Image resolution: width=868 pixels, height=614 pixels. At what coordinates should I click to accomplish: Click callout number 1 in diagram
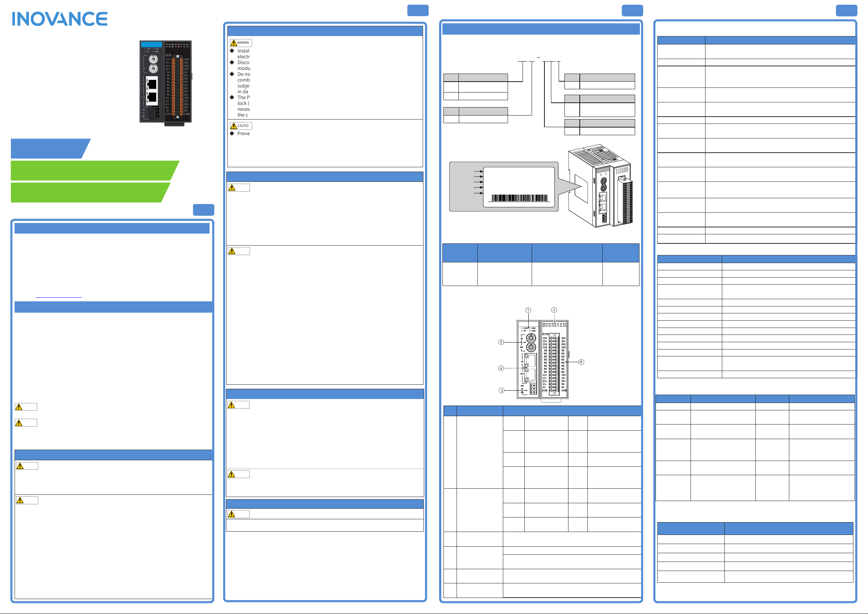point(528,310)
